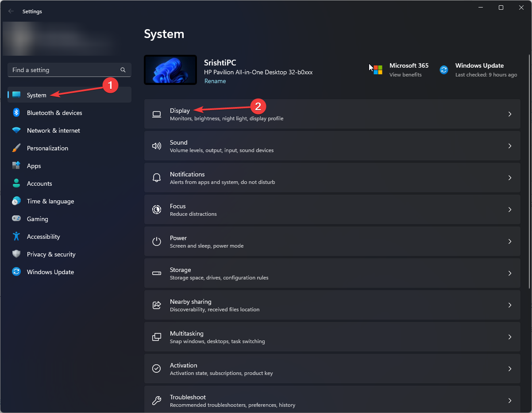Screen dimensions: 532x413
Task: Open the Display settings row
Action: click(x=332, y=114)
